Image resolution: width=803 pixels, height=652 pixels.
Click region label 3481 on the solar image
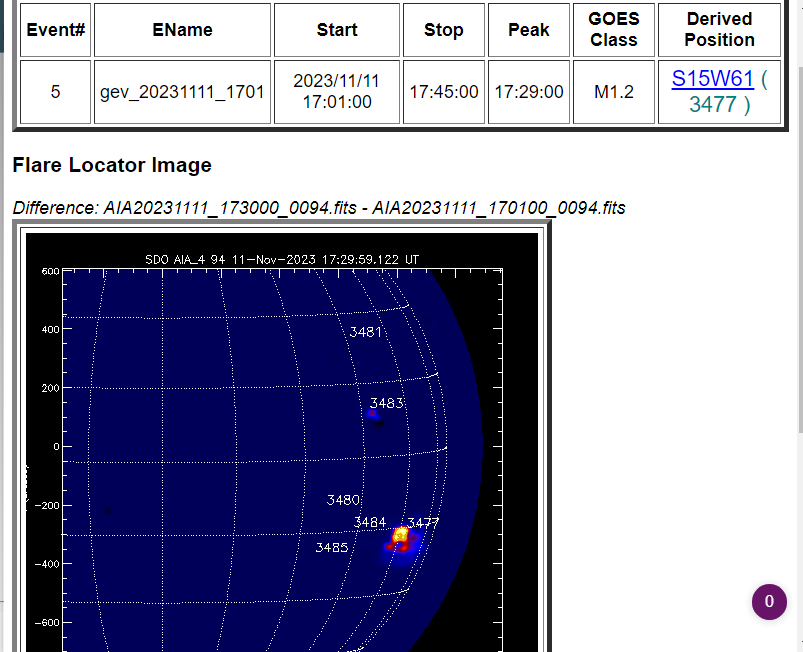(x=366, y=332)
